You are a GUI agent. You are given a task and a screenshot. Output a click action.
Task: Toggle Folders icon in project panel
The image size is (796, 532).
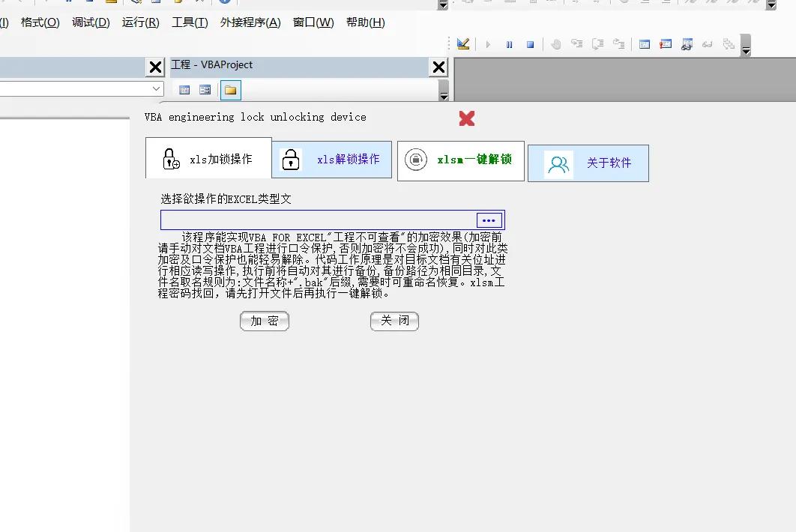coord(230,91)
